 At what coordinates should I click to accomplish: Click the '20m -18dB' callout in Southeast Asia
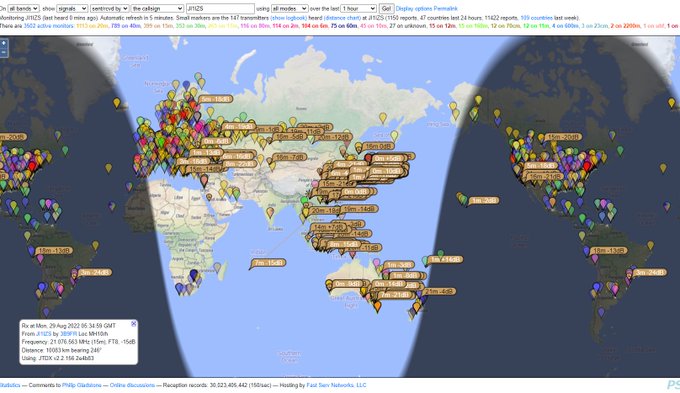click(325, 210)
